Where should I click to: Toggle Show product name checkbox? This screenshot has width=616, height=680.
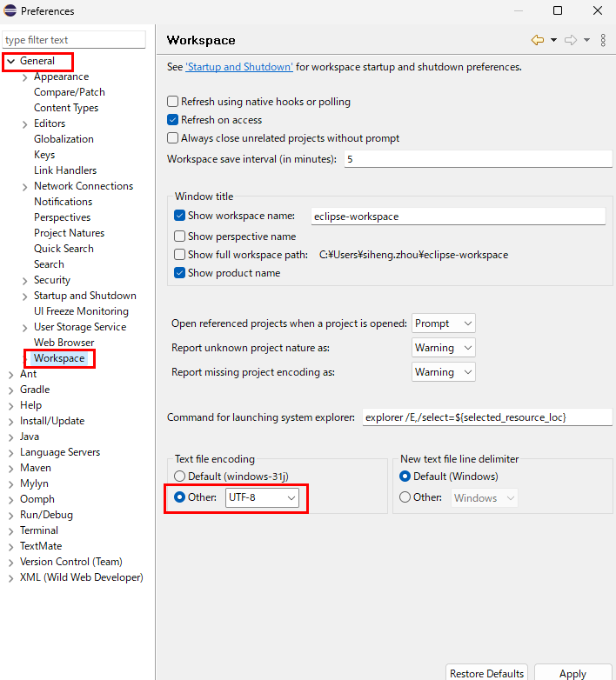click(179, 273)
